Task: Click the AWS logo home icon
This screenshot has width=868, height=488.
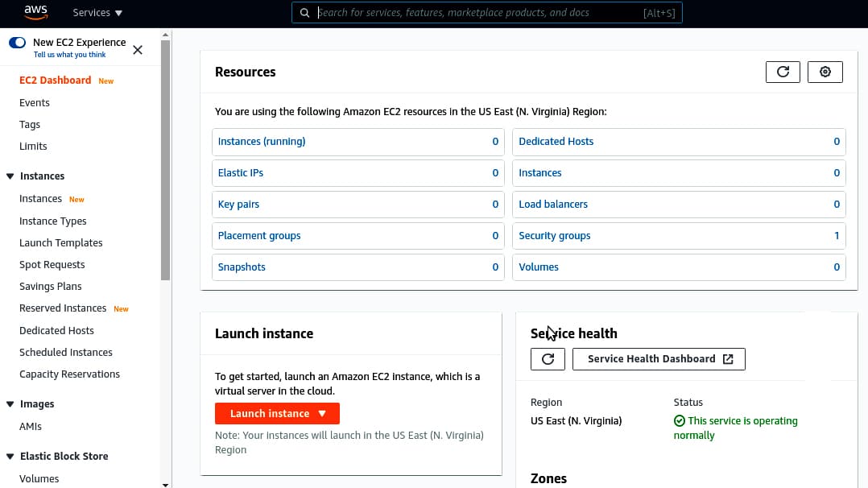Action: point(36,12)
